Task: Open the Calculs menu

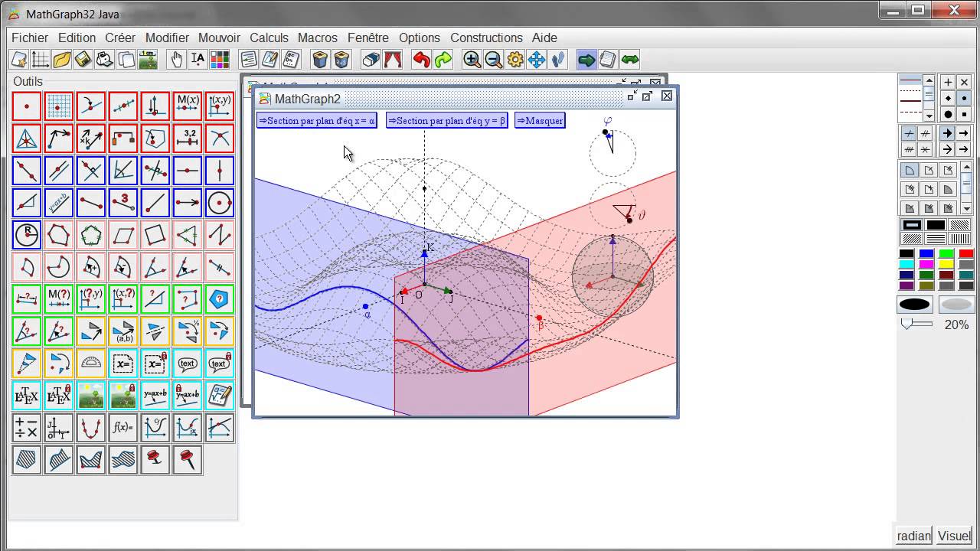Action: click(x=269, y=37)
